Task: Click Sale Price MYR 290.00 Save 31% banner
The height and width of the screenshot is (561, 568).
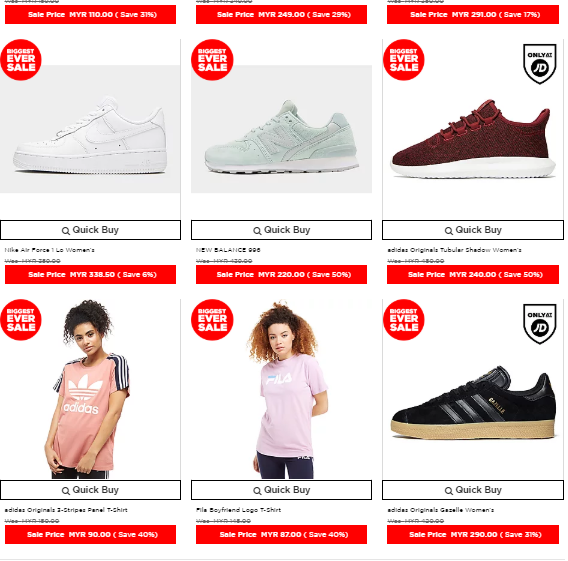Action: pyautogui.click(x=473, y=535)
